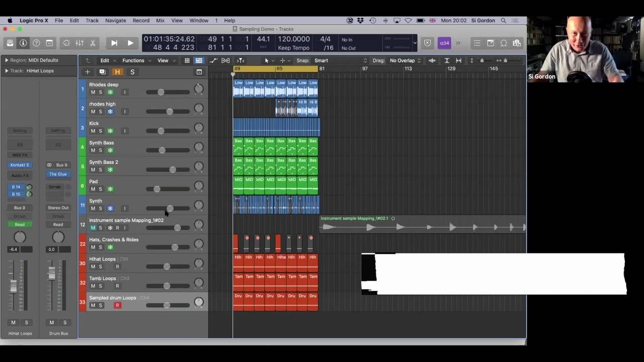Open the Record menu
Screen dimensions: 644x362
[x=141, y=21]
